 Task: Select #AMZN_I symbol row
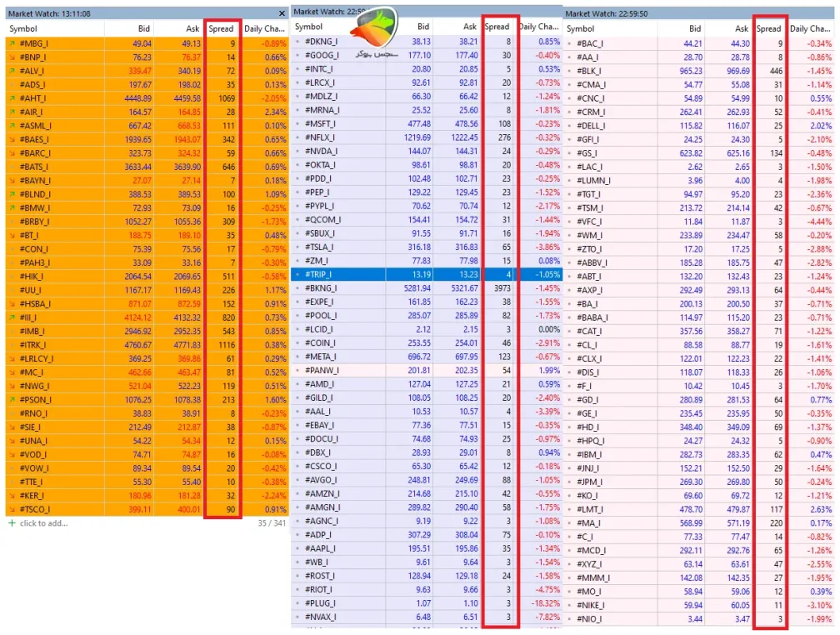click(x=427, y=494)
